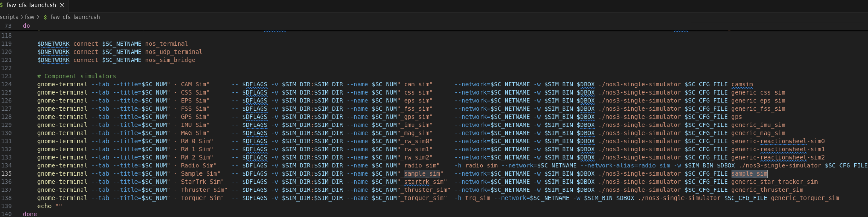Close the fsw_cfs_launch.sh tab
868x217 pixels.
point(62,5)
